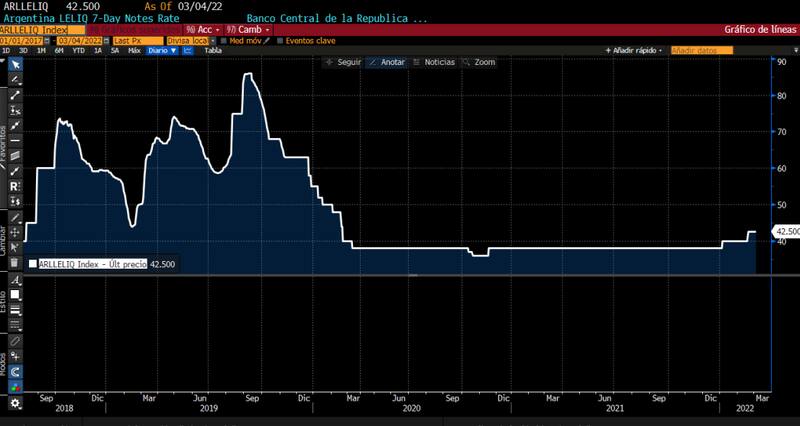Click the white fill color swatch in Estilo
This screenshot has width=800, height=426.
15,295
